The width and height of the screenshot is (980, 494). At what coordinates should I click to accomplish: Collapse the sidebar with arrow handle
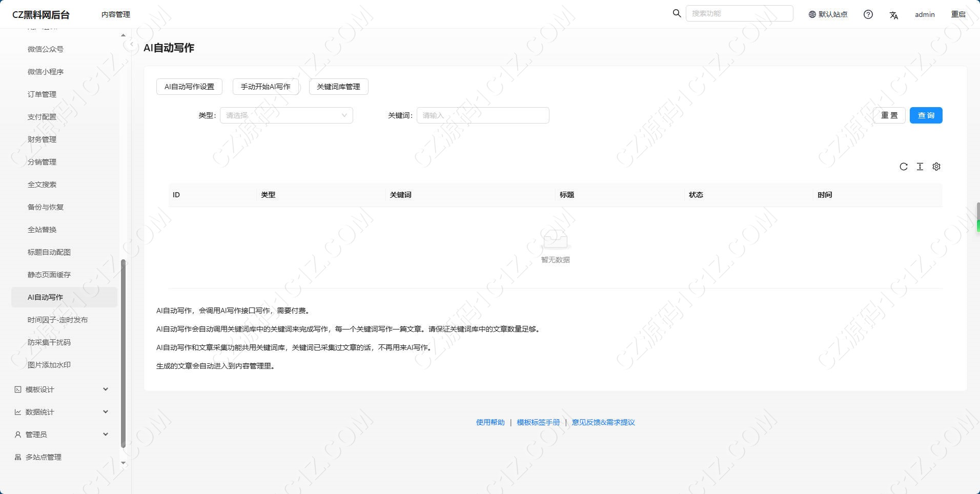tap(131, 45)
